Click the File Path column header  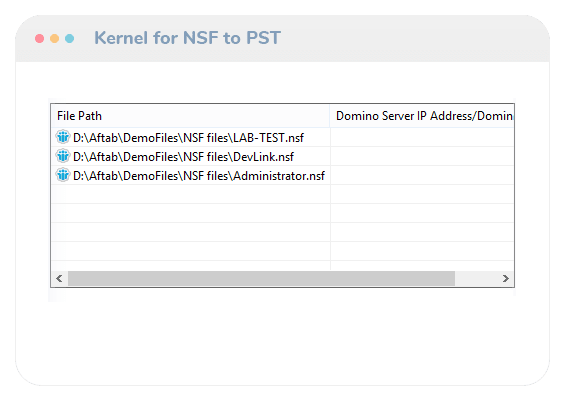pyautogui.click(x=191, y=116)
